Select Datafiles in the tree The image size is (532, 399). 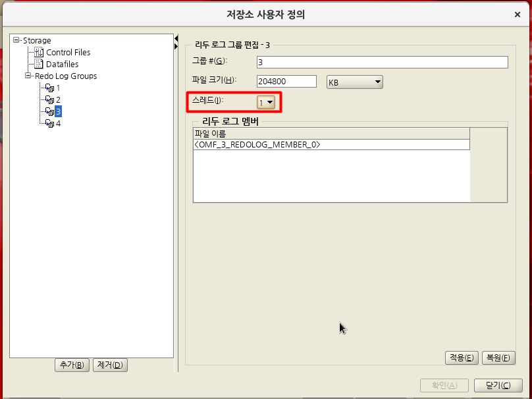click(62, 64)
